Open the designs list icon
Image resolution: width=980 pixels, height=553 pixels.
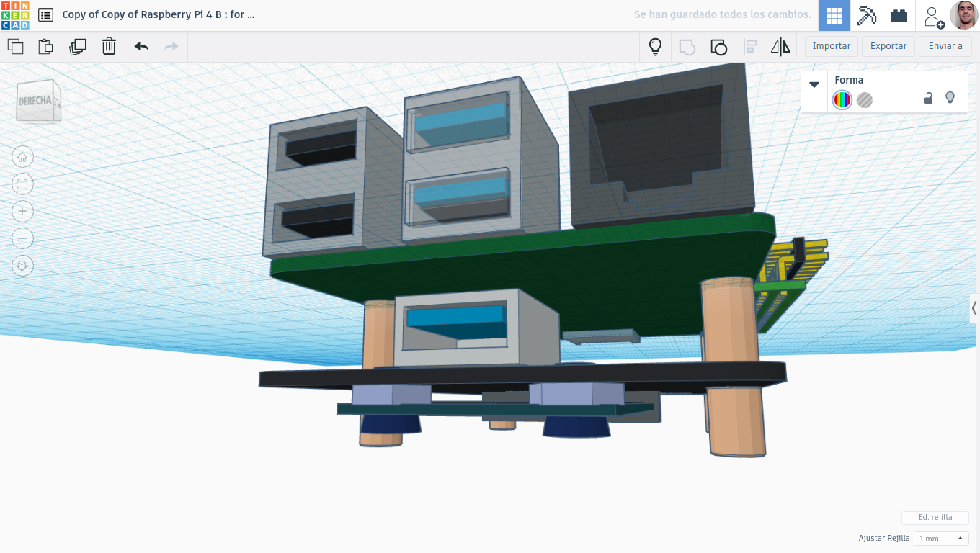click(x=45, y=14)
